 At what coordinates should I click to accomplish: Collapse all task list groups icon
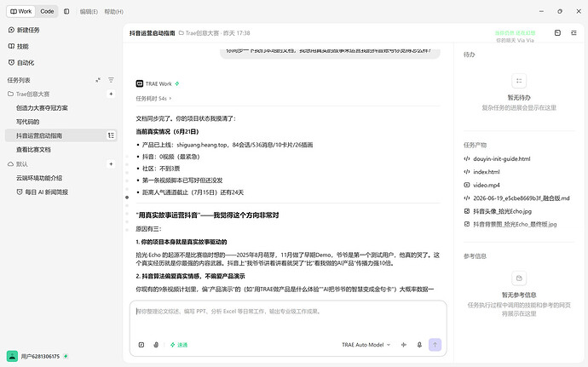[98, 80]
